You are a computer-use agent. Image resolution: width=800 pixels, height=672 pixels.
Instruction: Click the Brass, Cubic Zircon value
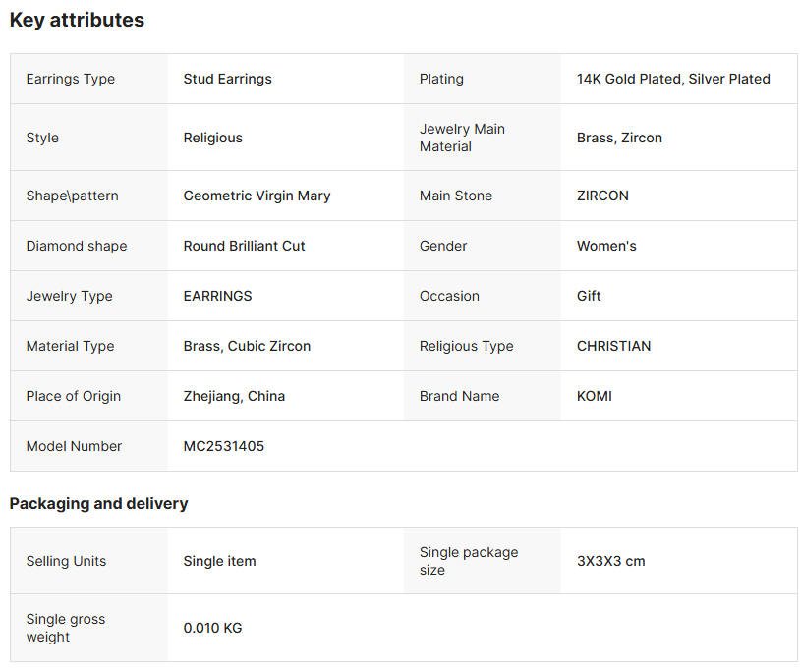click(x=247, y=346)
